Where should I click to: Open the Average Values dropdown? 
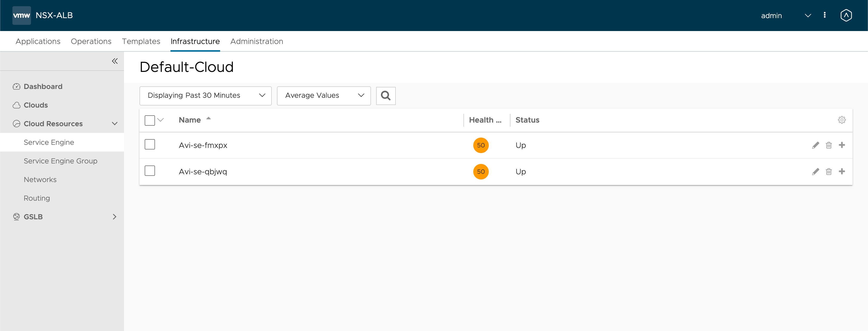click(x=324, y=96)
